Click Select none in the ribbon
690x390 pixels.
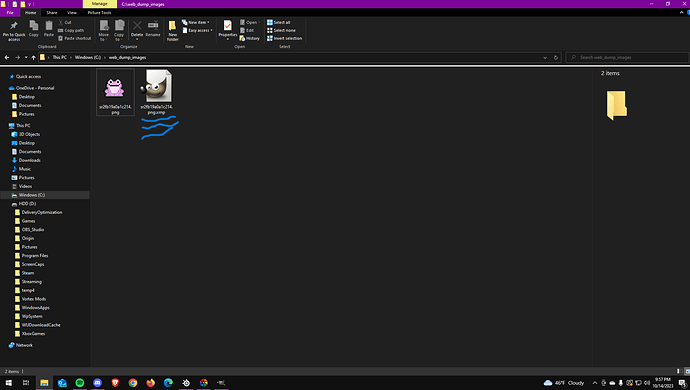[281, 30]
